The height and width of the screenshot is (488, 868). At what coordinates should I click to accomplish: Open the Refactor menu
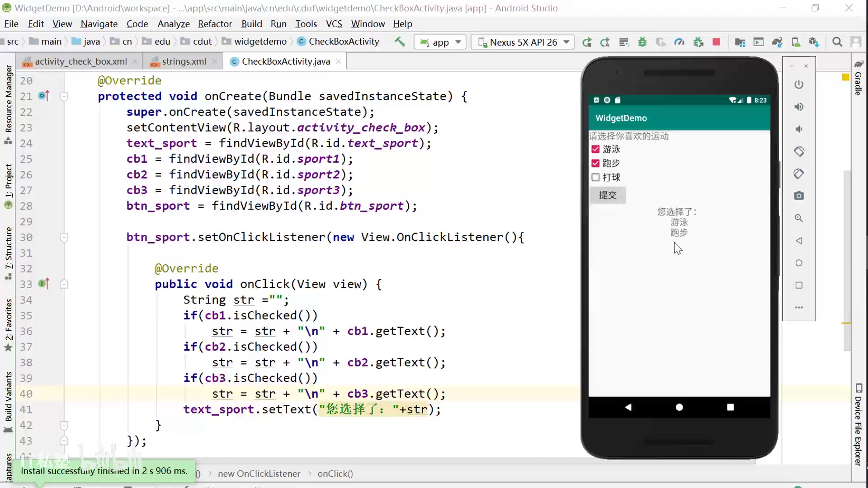click(x=214, y=24)
